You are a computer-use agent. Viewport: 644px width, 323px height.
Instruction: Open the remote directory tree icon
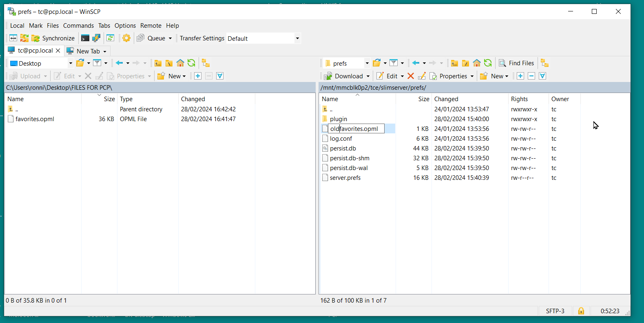[544, 63]
